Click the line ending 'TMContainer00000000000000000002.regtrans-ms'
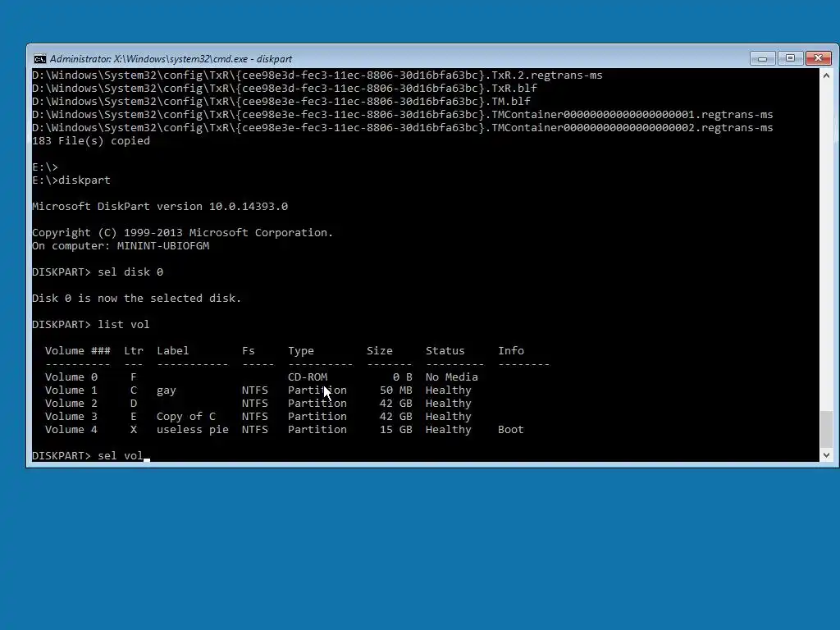The height and width of the screenshot is (630, 840). tap(402, 127)
